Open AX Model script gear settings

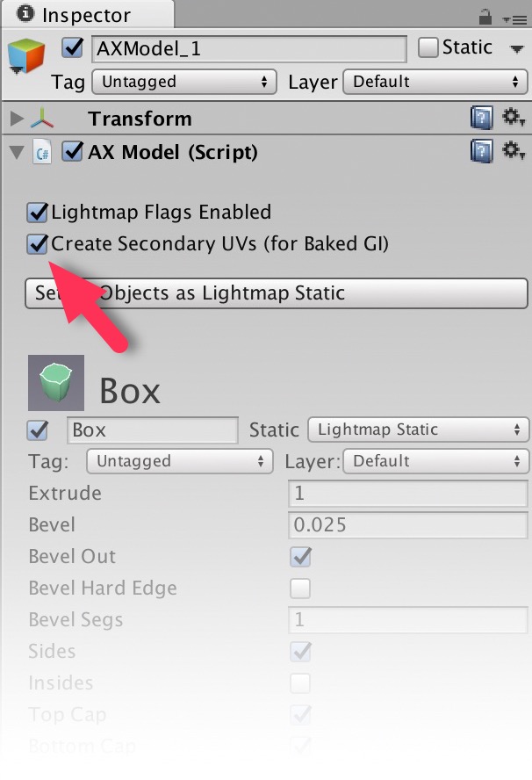coord(513,151)
